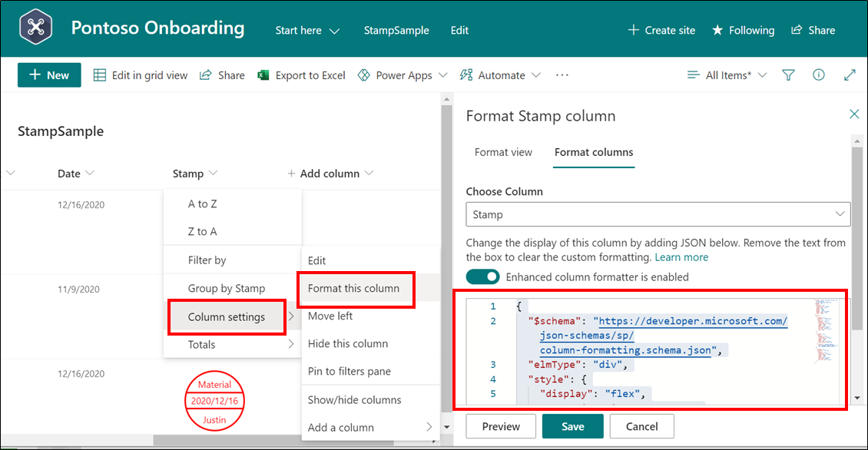Click the red Material stamp image
This screenshot has width=868, height=450.
[x=214, y=402]
